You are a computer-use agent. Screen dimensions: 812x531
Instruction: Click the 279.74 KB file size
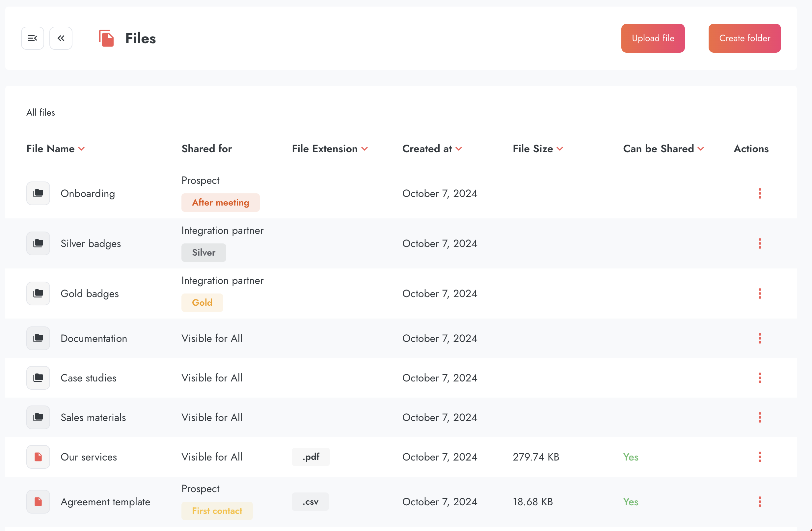(x=536, y=457)
